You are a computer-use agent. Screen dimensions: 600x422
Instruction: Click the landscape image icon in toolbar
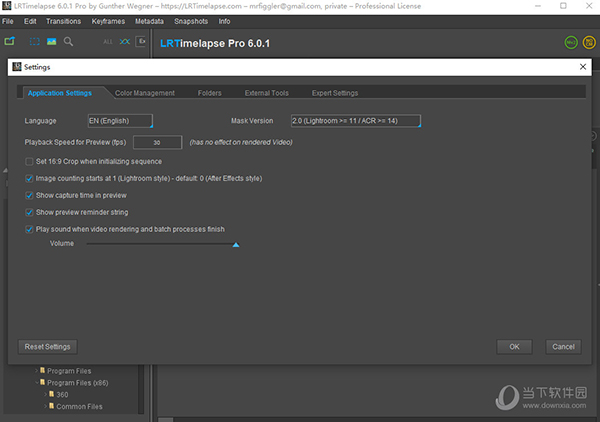(x=51, y=41)
